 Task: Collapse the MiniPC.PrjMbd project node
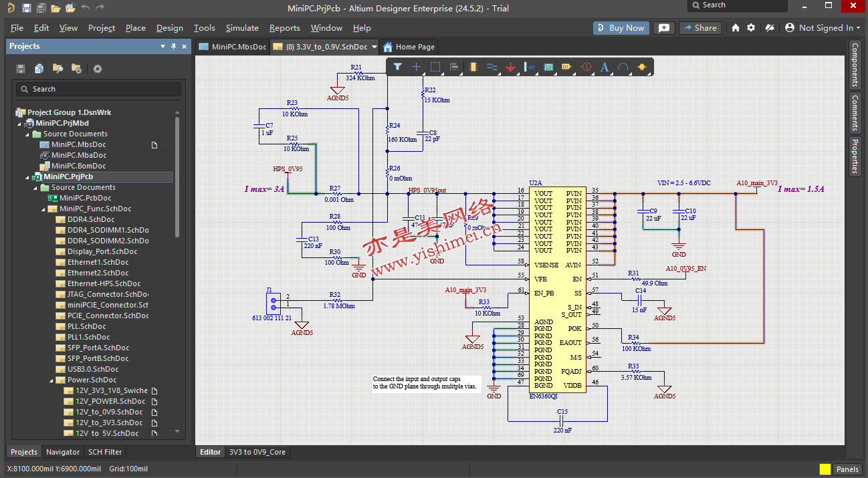[x=19, y=123]
